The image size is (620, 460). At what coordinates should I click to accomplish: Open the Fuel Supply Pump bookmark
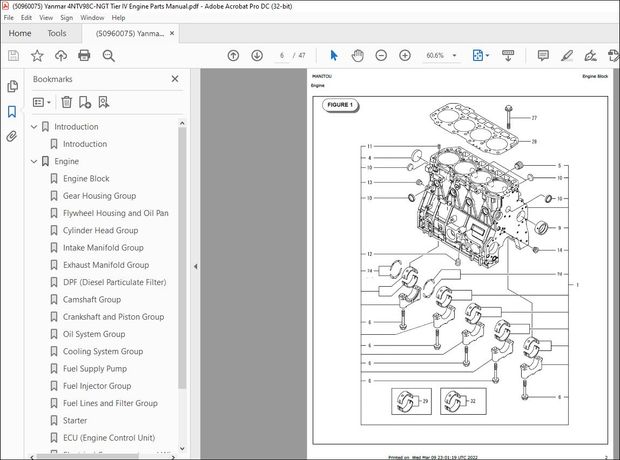(x=95, y=369)
